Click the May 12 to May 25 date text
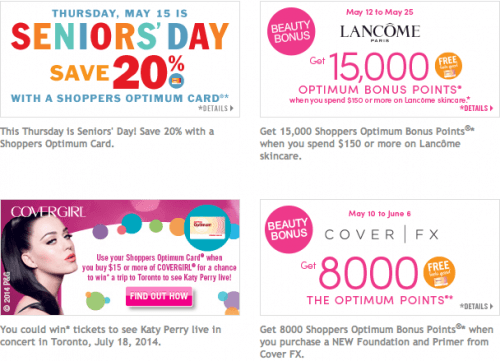Viewport: 500px width, 361px height. 380,12
